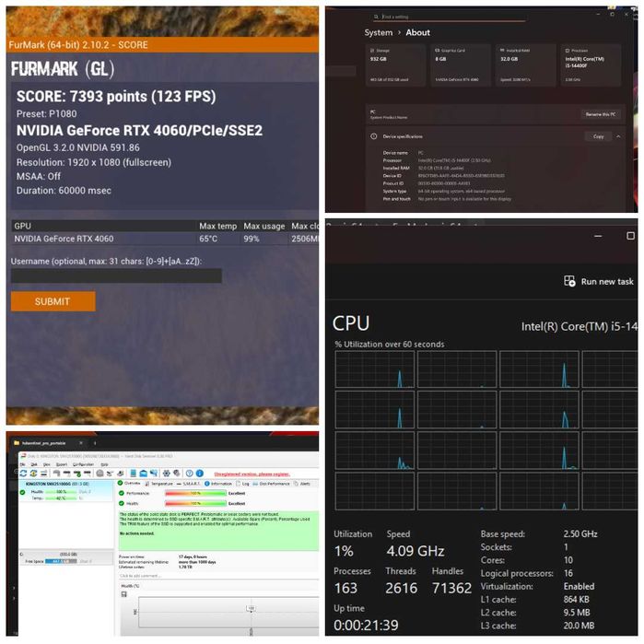Click the blue round info icon in Sentinel toolbar

pyautogui.click(x=200, y=474)
